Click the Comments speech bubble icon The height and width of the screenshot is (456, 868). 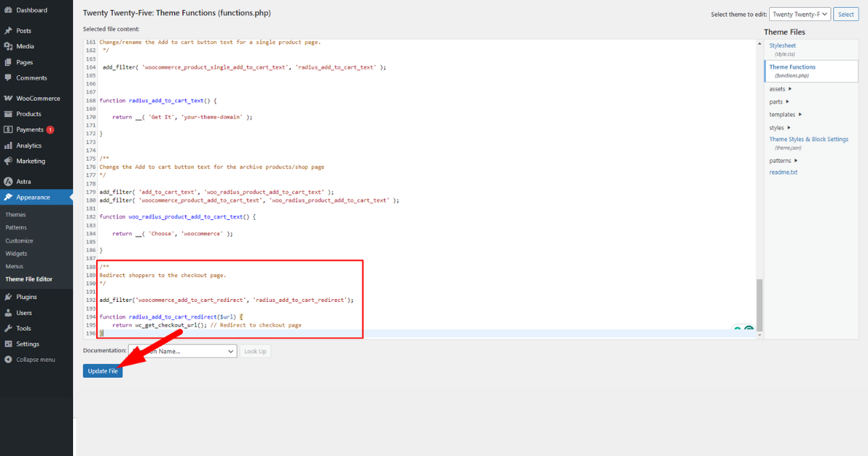tap(8, 78)
